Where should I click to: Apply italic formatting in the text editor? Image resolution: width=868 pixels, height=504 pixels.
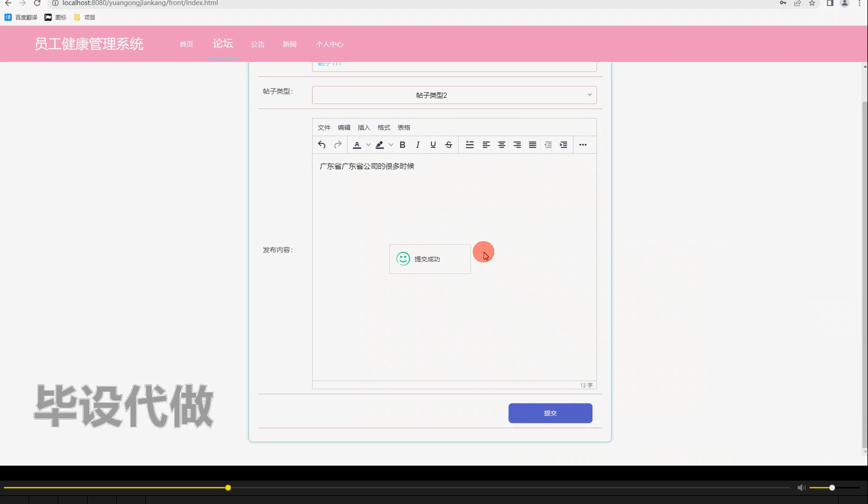pos(417,144)
